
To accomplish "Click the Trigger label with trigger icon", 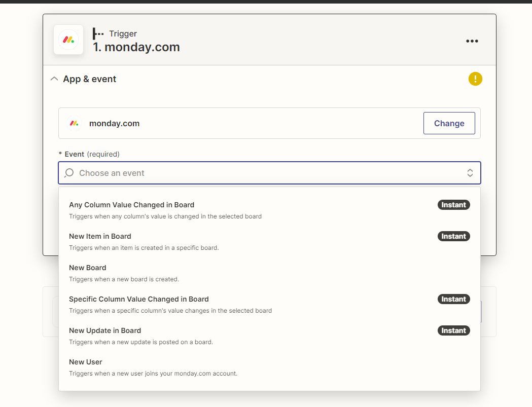I will click(x=115, y=33).
